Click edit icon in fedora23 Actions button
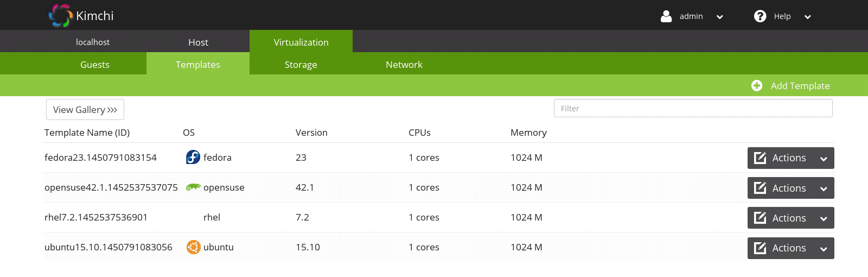 point(761,158)
